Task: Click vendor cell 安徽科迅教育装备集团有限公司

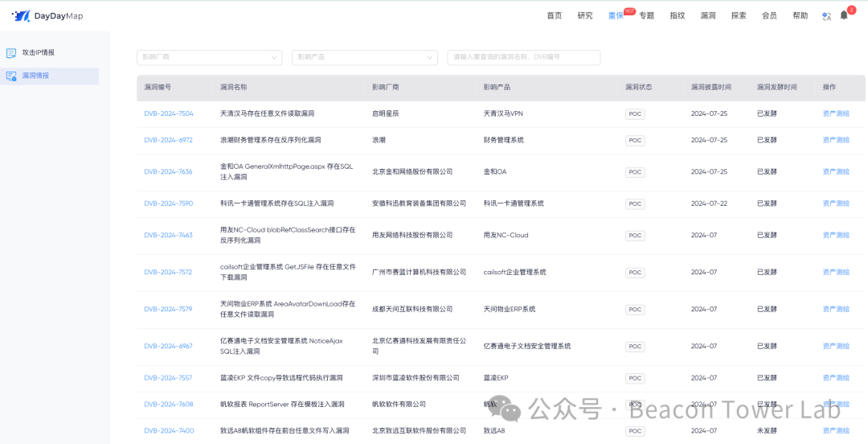Action: (419, 203)
